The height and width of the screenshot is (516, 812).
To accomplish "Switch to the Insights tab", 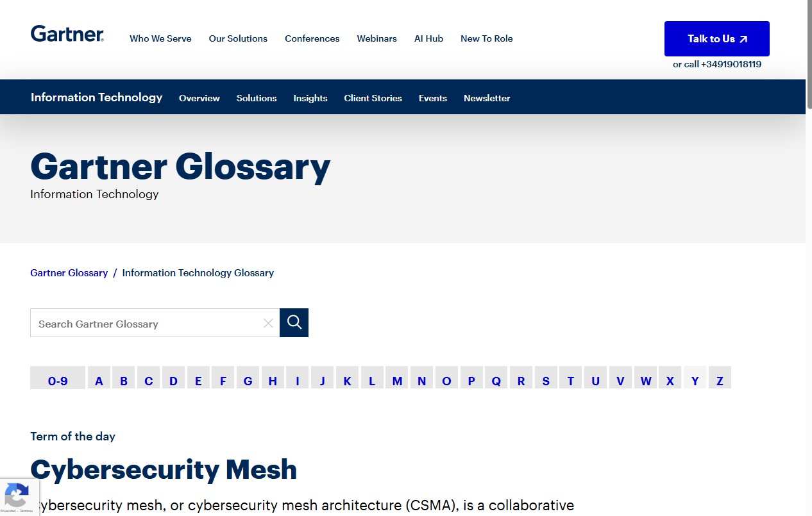I will pos(310,98).
